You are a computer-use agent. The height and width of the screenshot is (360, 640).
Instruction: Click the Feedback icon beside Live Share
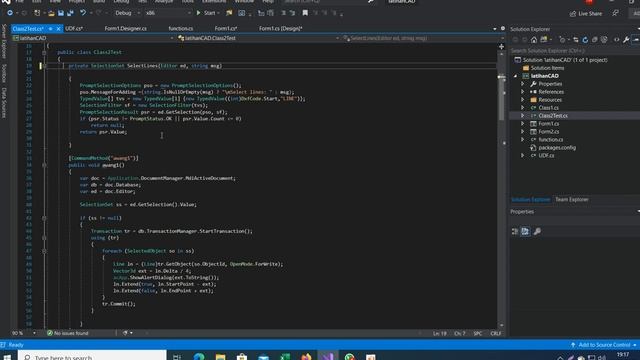(615, 13)
